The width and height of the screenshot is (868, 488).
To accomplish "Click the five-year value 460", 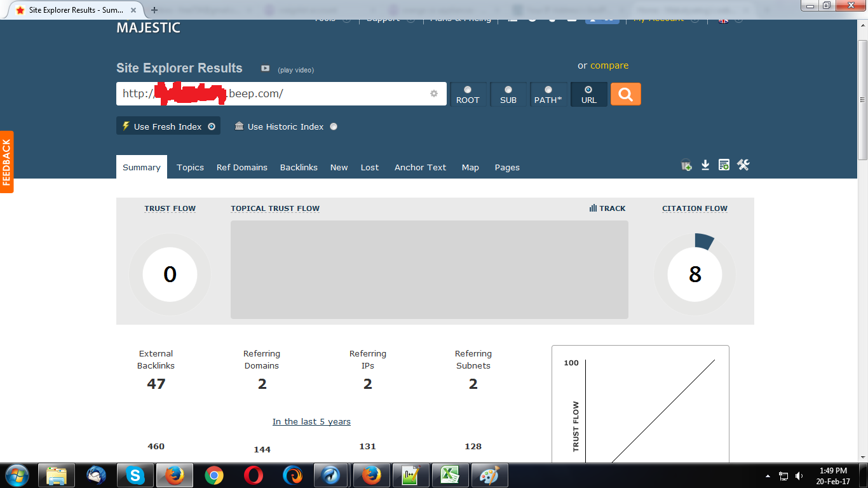I will tap(156, 446).
